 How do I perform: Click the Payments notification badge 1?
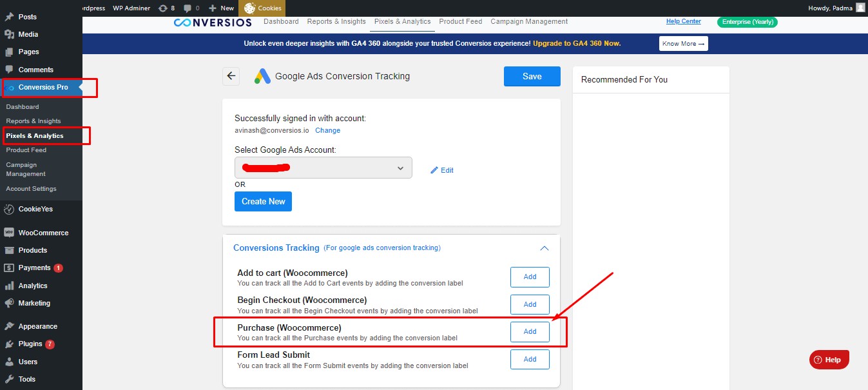(58, 268)
